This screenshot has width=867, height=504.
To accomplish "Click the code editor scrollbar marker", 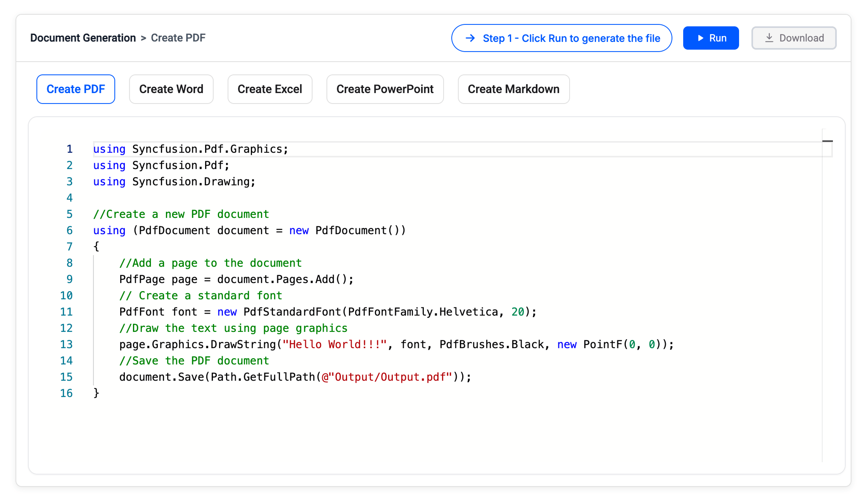I will [x=827, y=141].
